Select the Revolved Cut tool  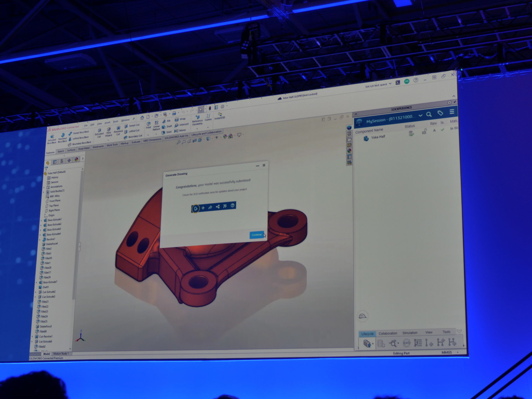118,131
